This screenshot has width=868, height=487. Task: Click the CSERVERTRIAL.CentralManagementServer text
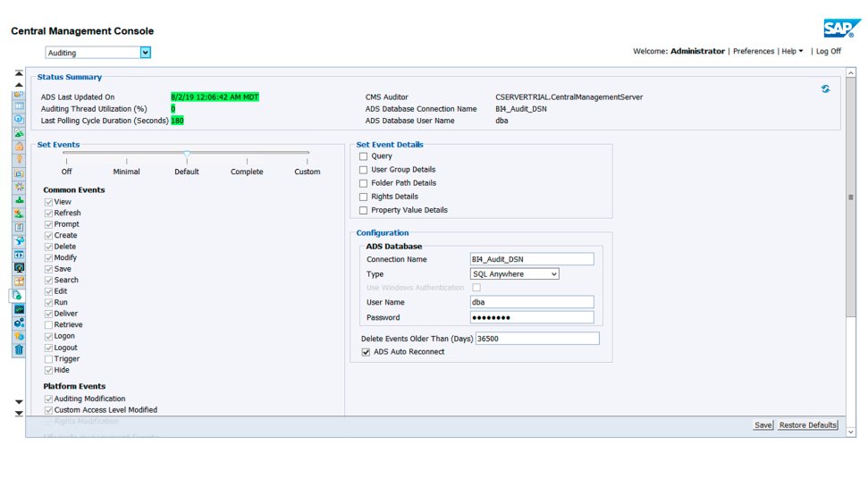(x=569, y=97)
